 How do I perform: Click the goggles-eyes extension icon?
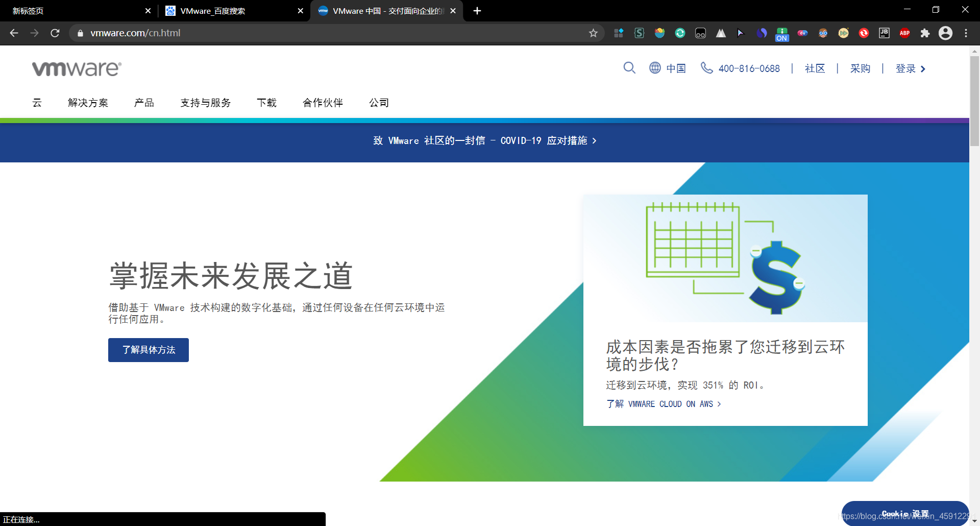[x=700, y=33]
